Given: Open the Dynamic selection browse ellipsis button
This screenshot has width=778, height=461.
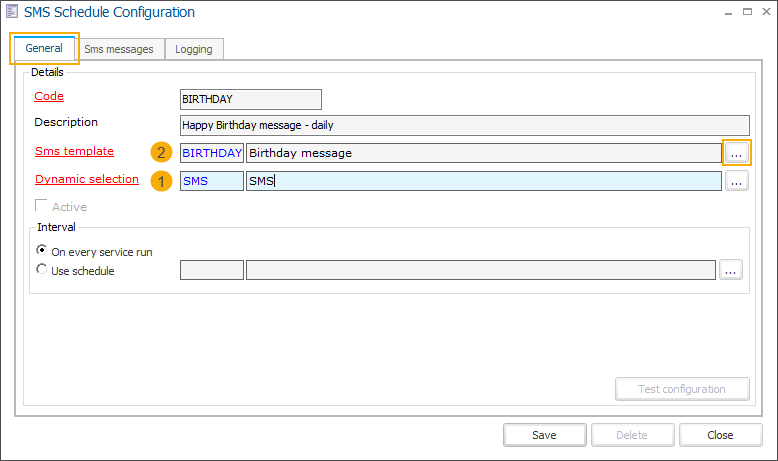Looking at the screenshot, I should click(736, 181).
